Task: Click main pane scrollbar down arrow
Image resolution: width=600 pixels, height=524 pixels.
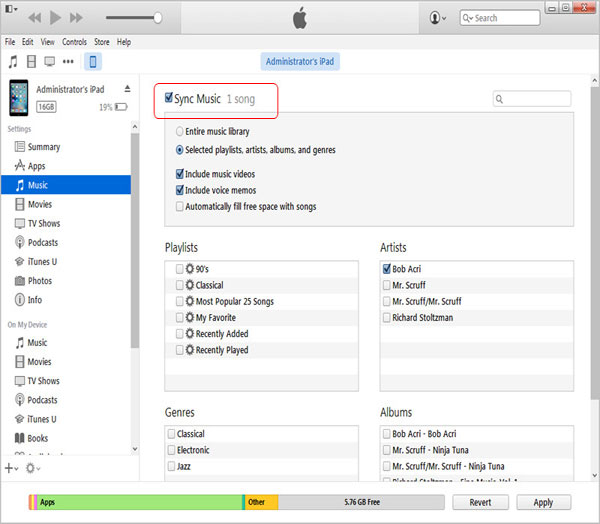Action: 594,475
